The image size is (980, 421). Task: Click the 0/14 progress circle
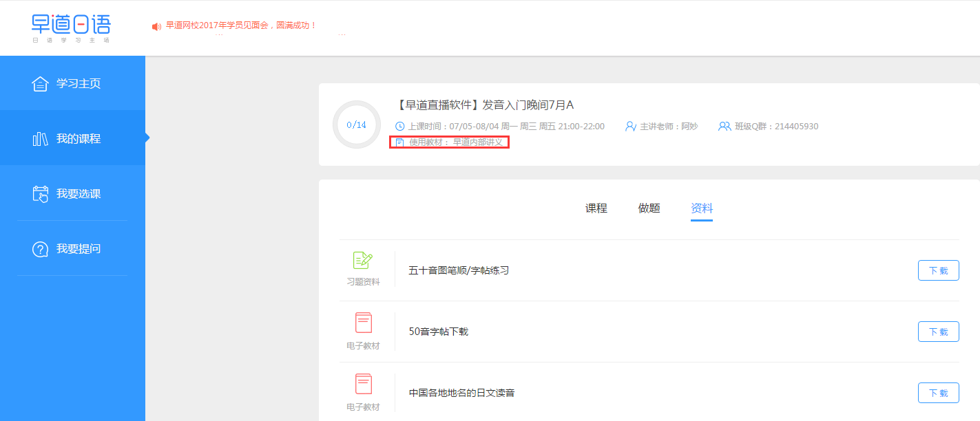pyautogui.click(x=356, y=125)
